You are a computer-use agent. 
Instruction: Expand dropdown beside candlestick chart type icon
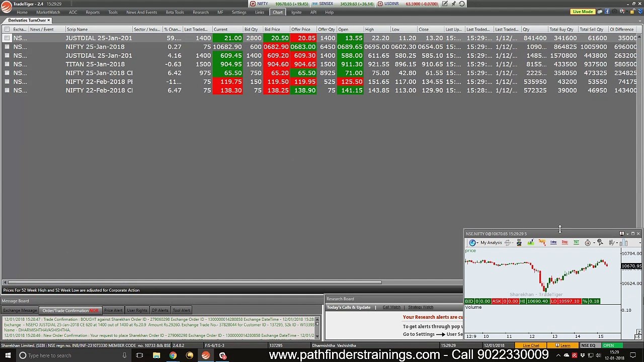coord(617,243)
